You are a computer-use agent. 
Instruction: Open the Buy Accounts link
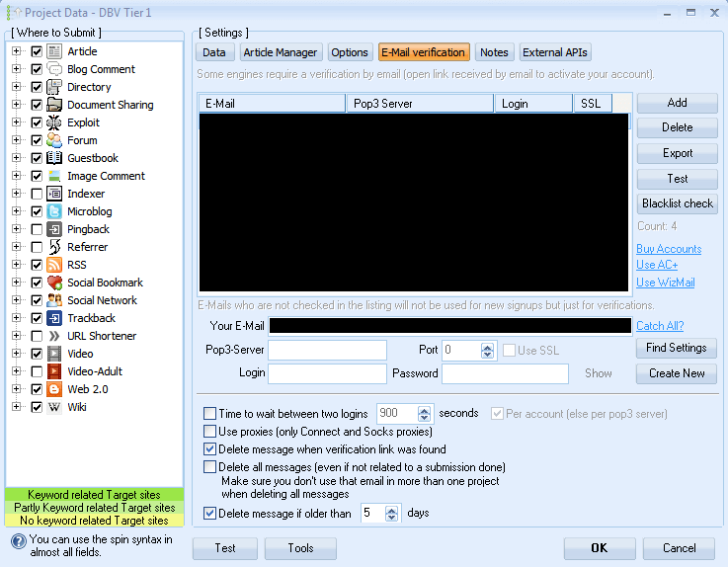(669, 249)
